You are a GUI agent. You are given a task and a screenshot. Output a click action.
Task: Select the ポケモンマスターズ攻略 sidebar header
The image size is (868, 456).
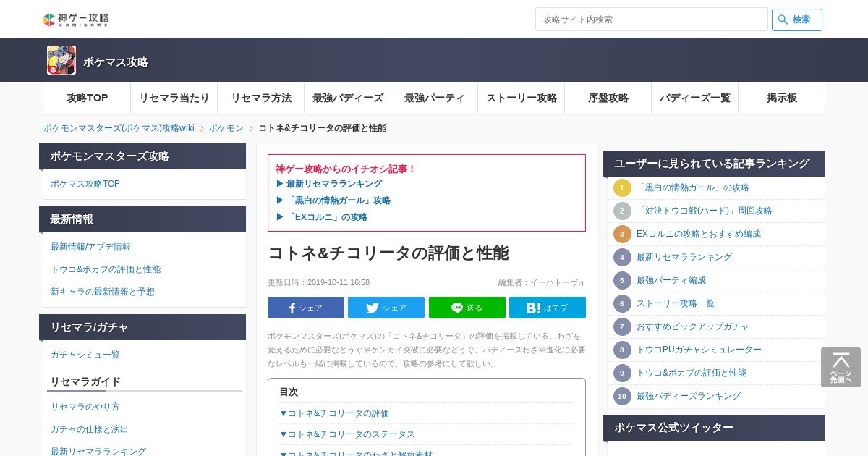click(x=142, y=156)
